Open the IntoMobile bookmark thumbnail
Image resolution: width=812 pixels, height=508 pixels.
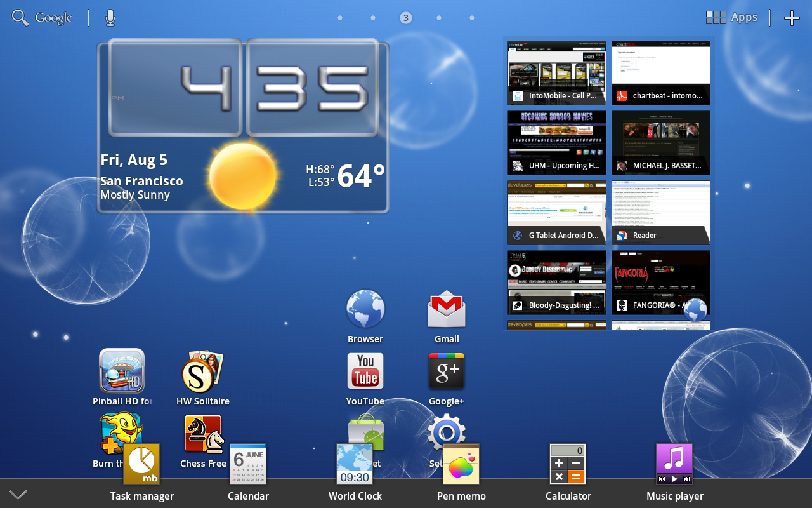point(556,72)
